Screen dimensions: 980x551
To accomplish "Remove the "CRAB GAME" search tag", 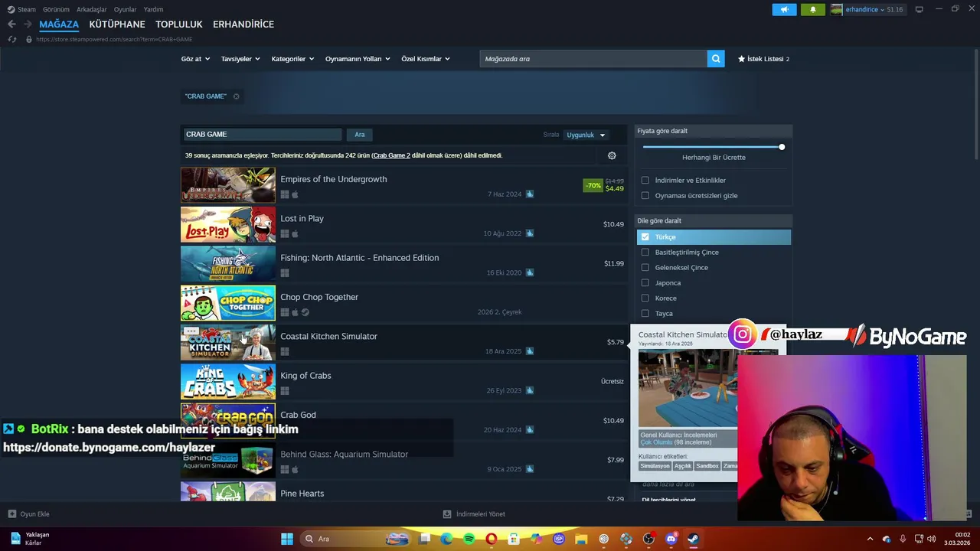I will 236,96.
